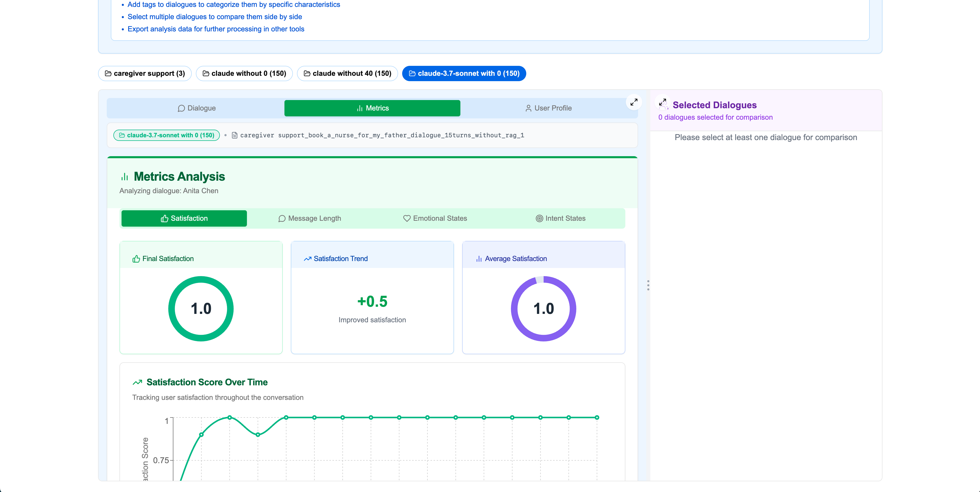Click the document icon before the file name
This screenshot has height=492, width=980.
[x=235, y=135]
